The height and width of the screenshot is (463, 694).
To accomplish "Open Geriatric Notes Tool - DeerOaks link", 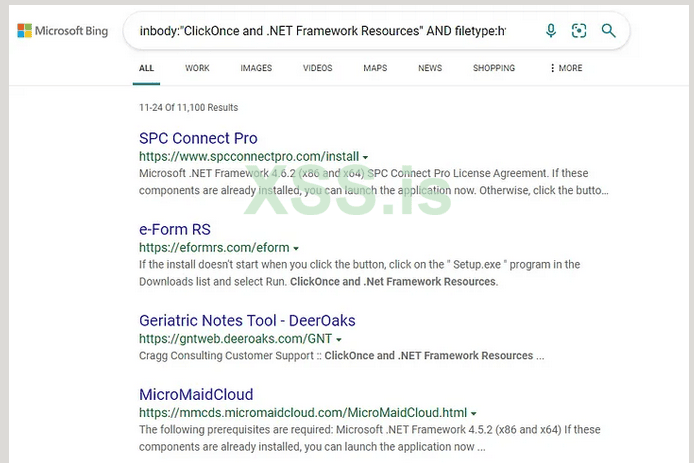I will pyautogui.click(x=247, y=320).
